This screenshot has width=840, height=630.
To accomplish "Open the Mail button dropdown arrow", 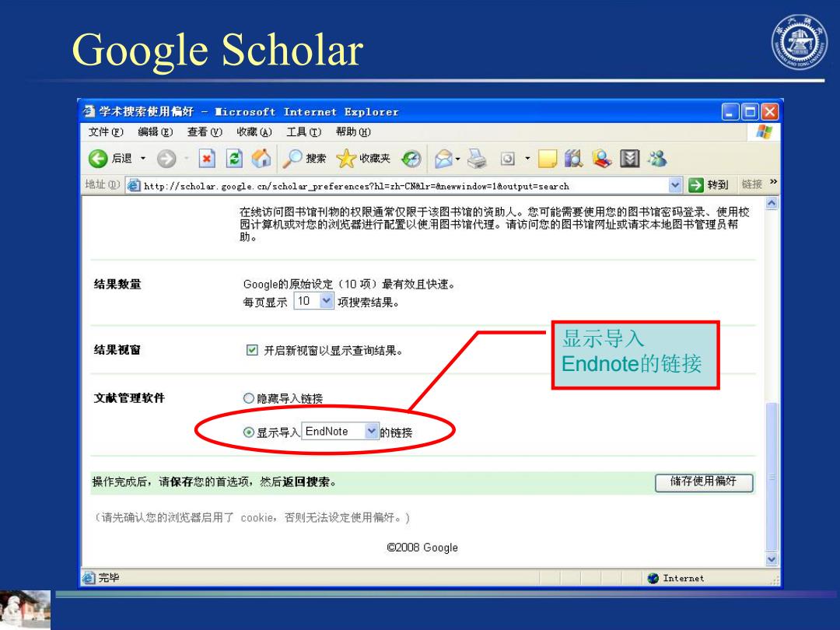I will (x=458, y=159).
